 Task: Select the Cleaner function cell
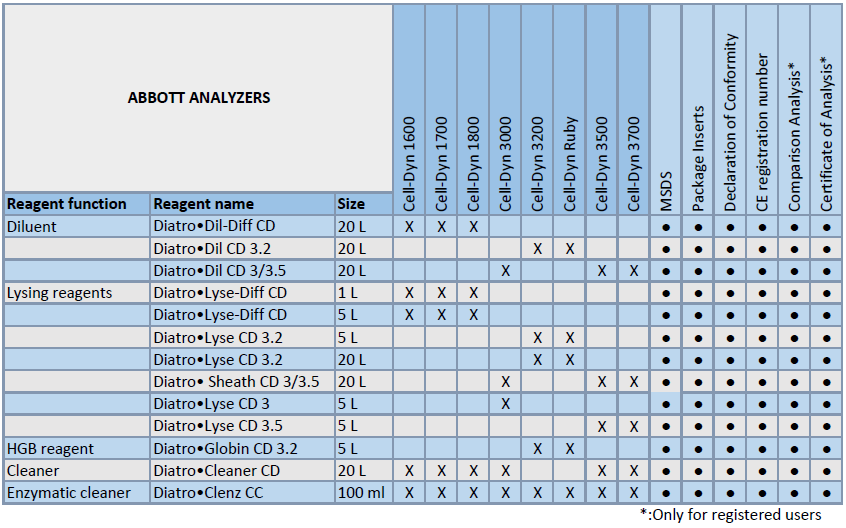(77, 471)
